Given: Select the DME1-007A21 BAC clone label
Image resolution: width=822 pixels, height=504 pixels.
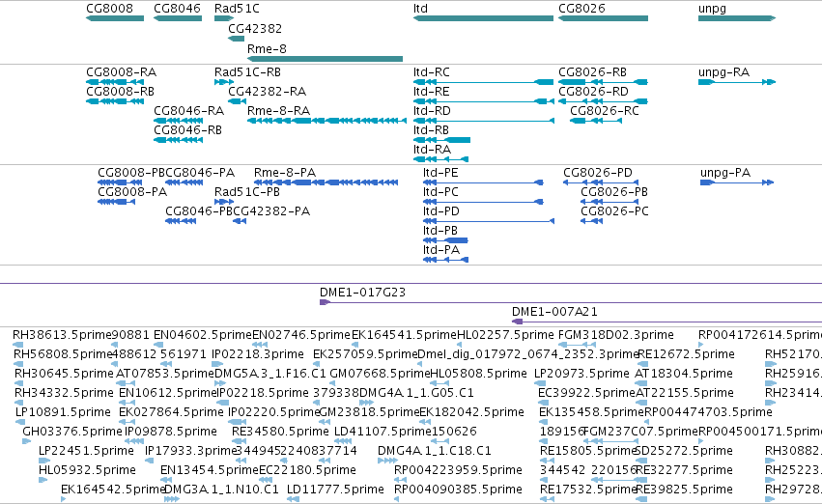Looking at the screenshot, I should (554, 311).
